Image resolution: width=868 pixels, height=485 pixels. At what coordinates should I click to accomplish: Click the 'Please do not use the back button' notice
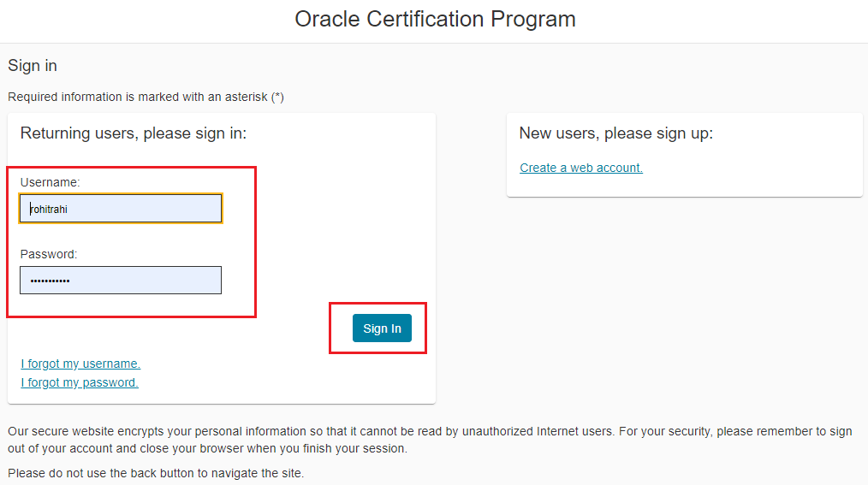coord(156,473)
